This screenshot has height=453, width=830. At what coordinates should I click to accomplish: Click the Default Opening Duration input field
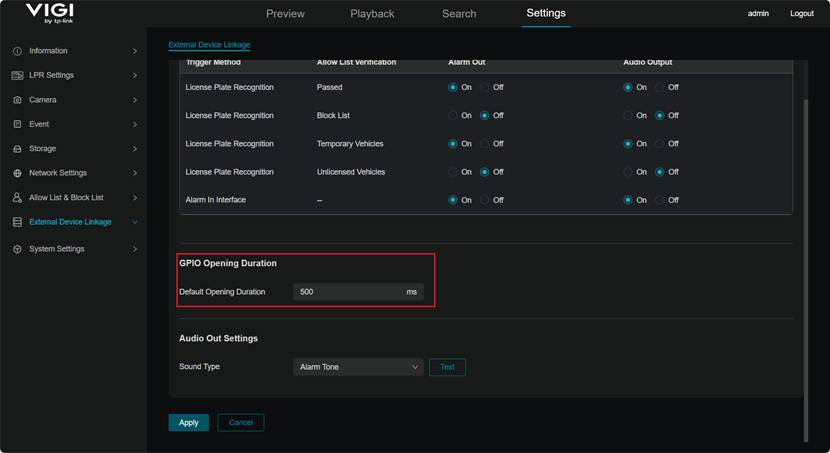coord(358,292)
